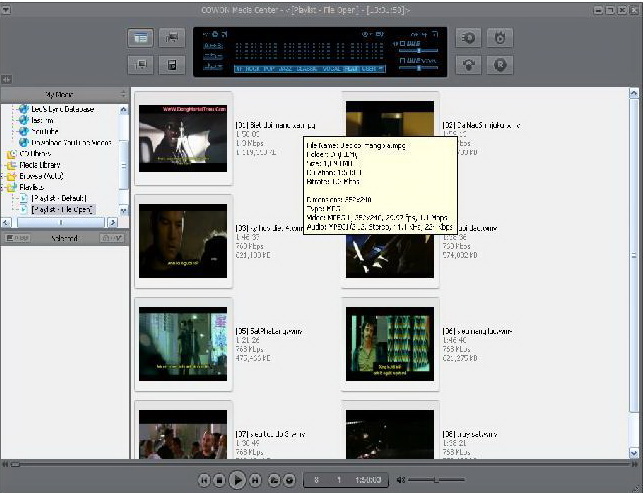Click the Media Library folder icon
The height and width of the screenshot is (493, 643).
(x=11, y=165)
